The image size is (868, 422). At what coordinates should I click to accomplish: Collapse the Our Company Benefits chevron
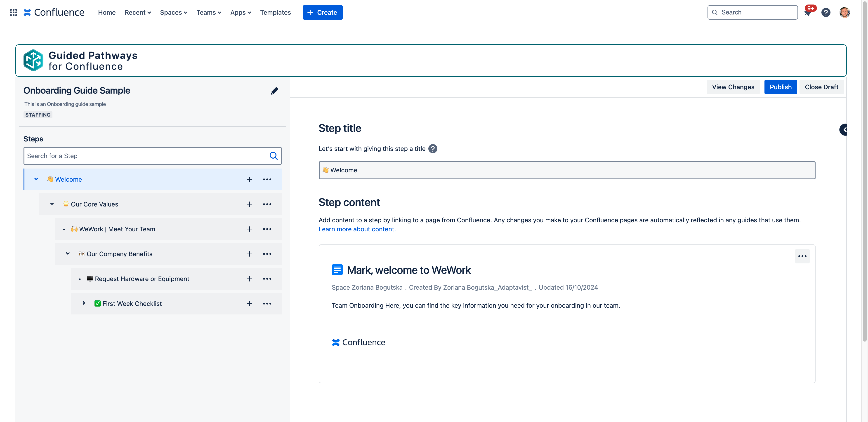coord(68,254)
